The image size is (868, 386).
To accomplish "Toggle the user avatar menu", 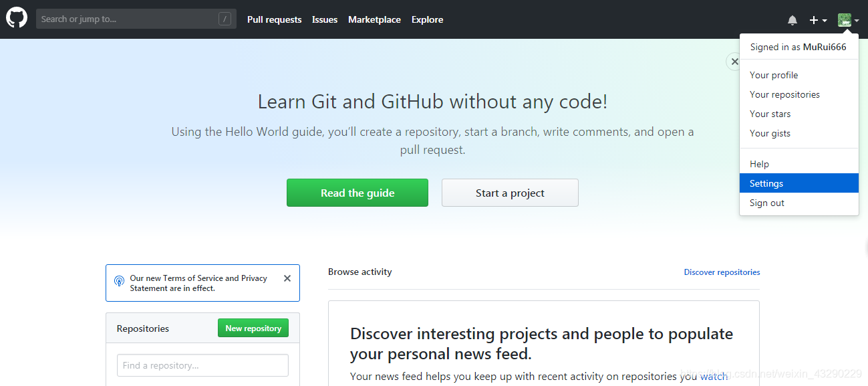I will [849, 20].
